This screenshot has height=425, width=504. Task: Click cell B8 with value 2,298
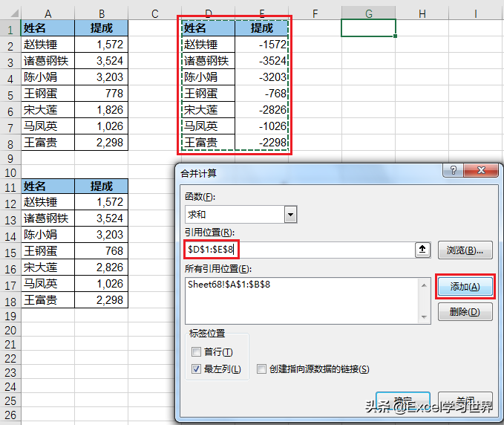point(101,143)
